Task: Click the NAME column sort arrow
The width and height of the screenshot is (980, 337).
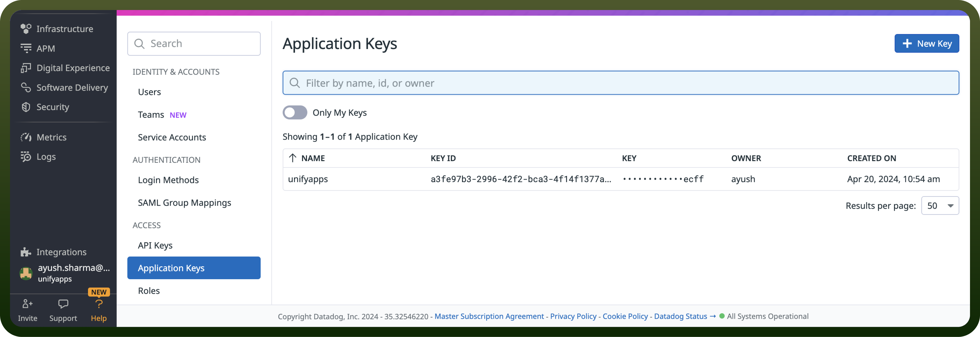Action: click(x=292, y=158)
